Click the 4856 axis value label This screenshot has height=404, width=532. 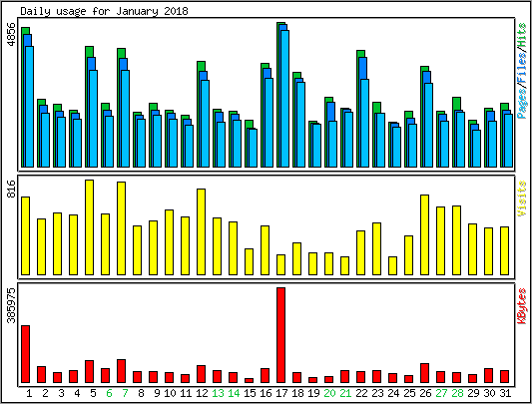12,35
